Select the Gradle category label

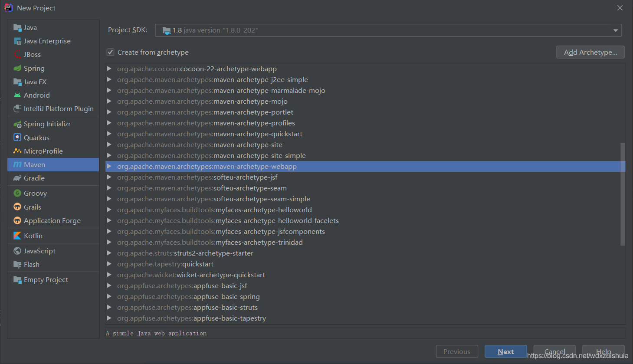click(x=34, y=178)
